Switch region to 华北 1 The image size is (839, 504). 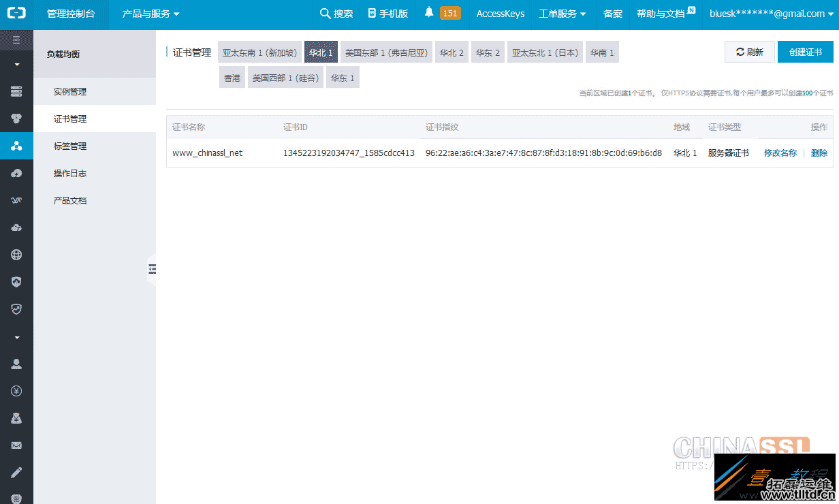coord(321,52)
